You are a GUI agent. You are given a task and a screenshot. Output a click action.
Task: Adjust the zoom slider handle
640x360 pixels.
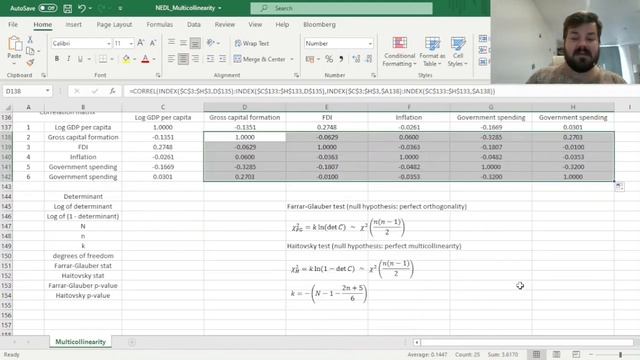[x=620, y=355]
